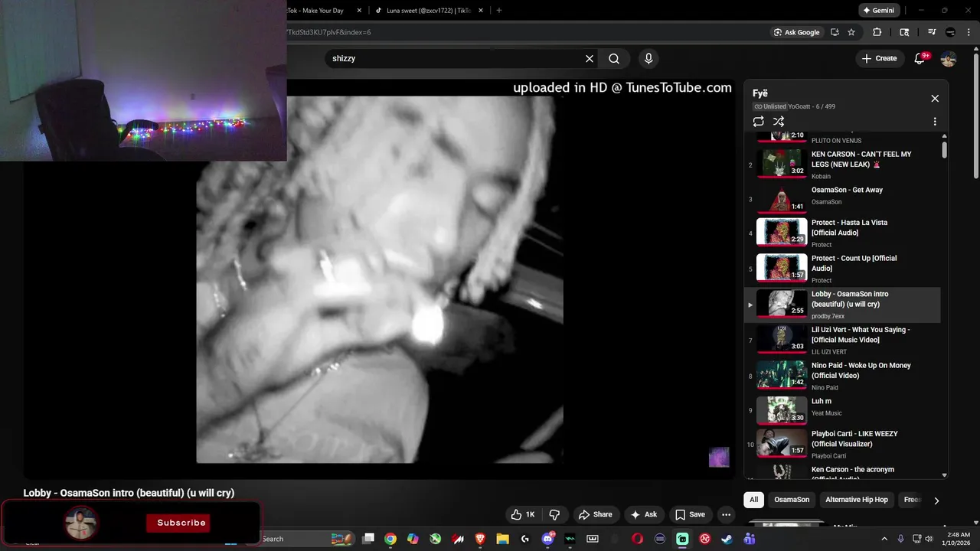Click the Ask button below video
This screenshot has height=551, width=980.
point(643,515)
